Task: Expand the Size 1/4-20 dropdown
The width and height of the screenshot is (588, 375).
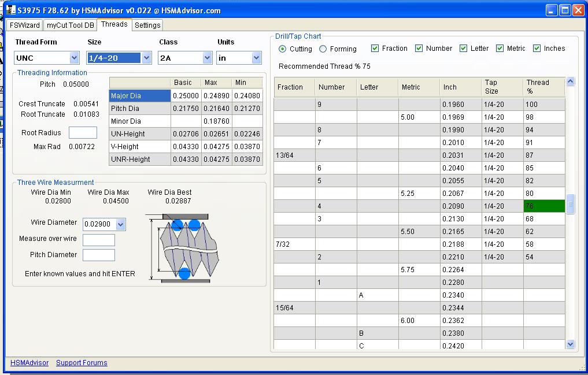Action: coord(146,58)
